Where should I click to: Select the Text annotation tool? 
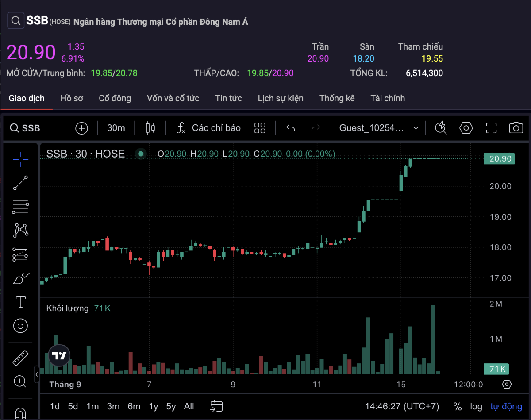(x=20, y=302)
